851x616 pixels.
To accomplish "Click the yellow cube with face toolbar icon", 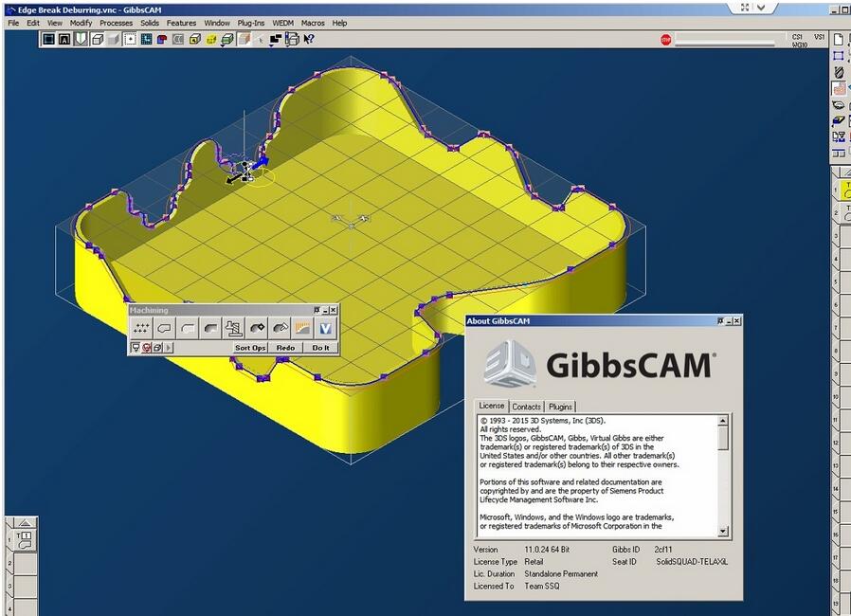I will 195,39.
